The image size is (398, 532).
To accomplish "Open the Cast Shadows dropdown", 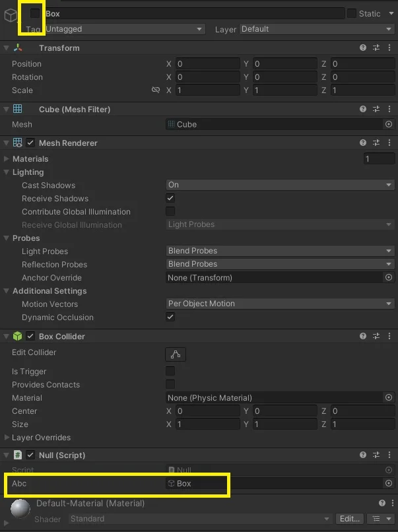I will click(281, 185).
